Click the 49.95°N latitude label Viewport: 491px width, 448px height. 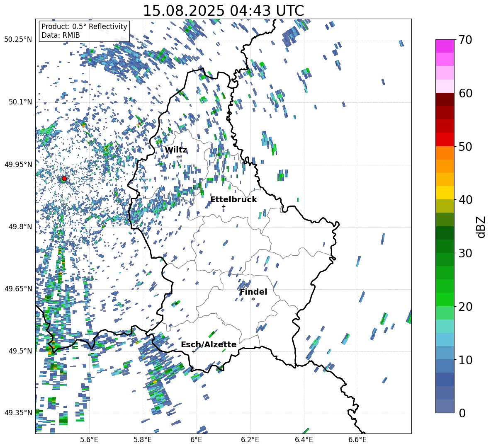(18, 164)
